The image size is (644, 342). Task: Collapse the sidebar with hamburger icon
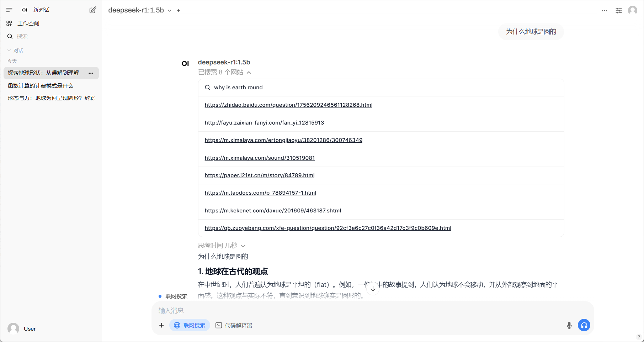(9, 10)
